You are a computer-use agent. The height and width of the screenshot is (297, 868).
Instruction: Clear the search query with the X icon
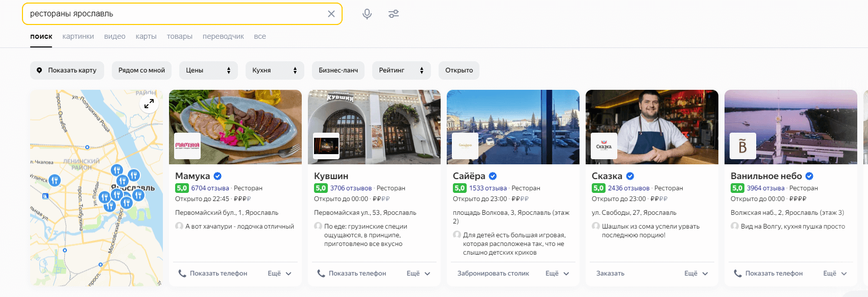331,14
